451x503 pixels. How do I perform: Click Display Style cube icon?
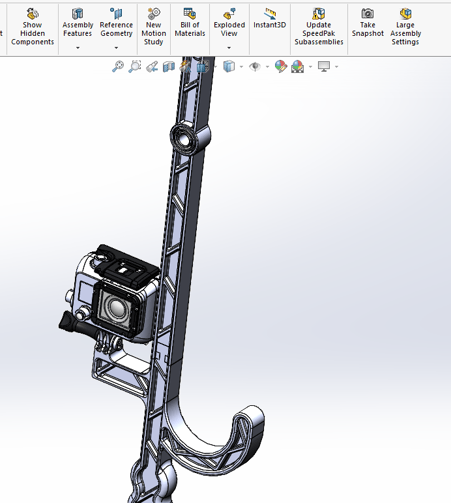pyautogui.click(x=229, y=67)
